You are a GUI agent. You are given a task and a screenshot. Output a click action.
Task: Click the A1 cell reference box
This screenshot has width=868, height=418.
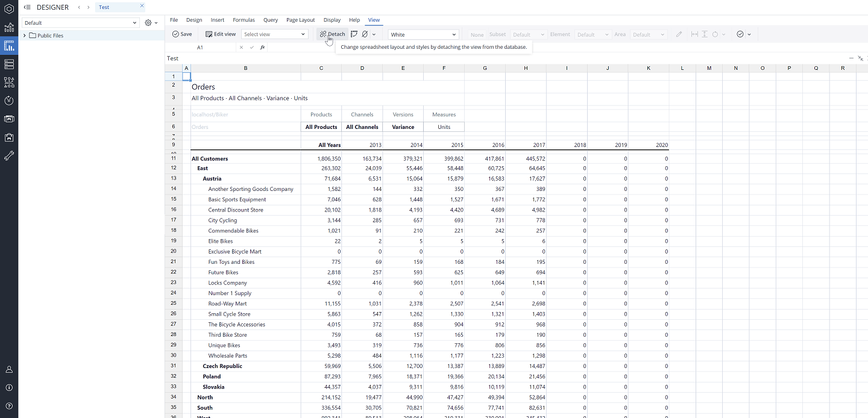point(201,47)
